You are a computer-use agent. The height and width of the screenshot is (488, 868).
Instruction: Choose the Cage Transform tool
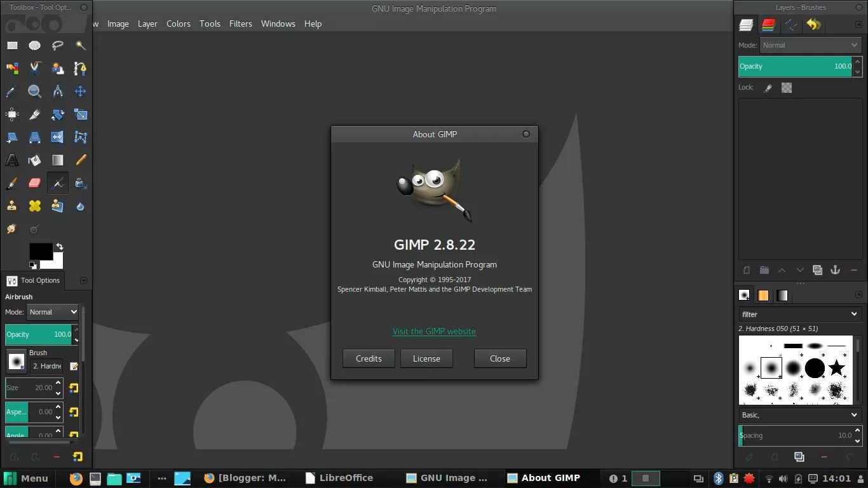click(81, 137)
